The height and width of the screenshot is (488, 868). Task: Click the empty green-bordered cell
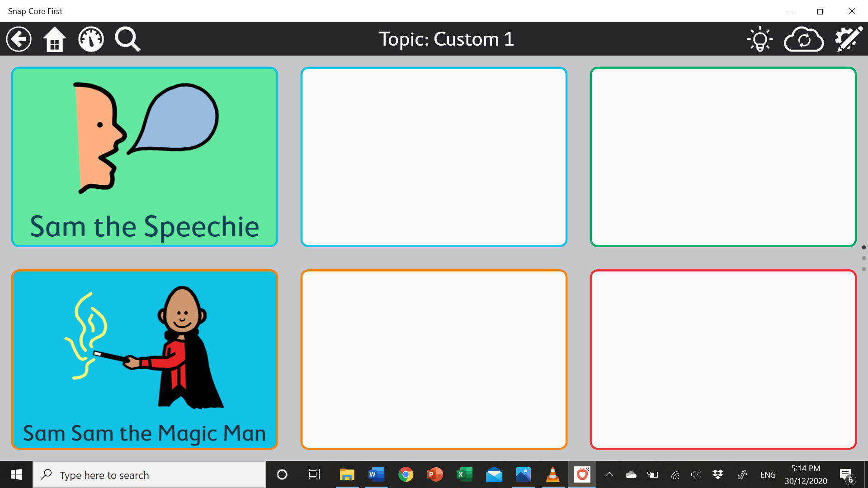pyautogui.click(x=723, y=157)
